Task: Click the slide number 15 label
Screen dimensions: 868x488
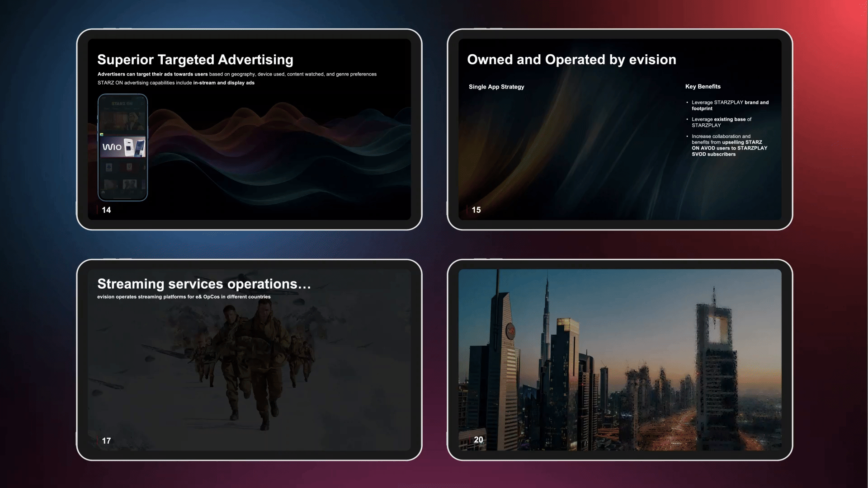Action: tap(476, 210)
